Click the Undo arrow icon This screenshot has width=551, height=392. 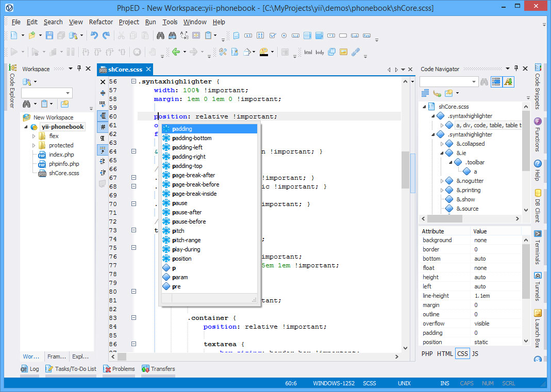pyautogui.click(x=94, y=36)
